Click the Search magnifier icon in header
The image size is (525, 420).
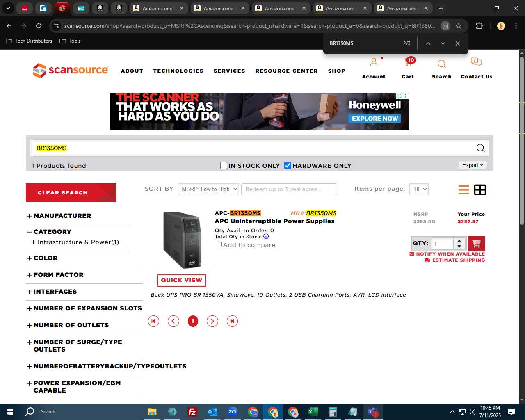[x=442, y=64]
